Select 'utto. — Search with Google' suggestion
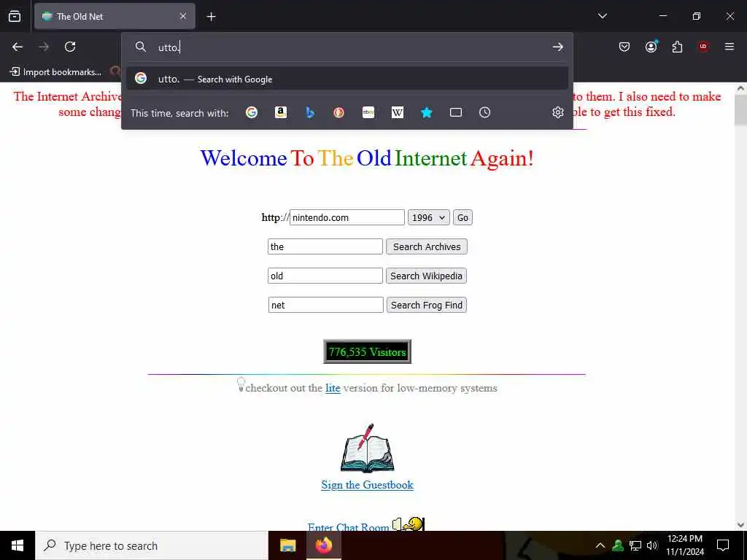 coord(347,79)
